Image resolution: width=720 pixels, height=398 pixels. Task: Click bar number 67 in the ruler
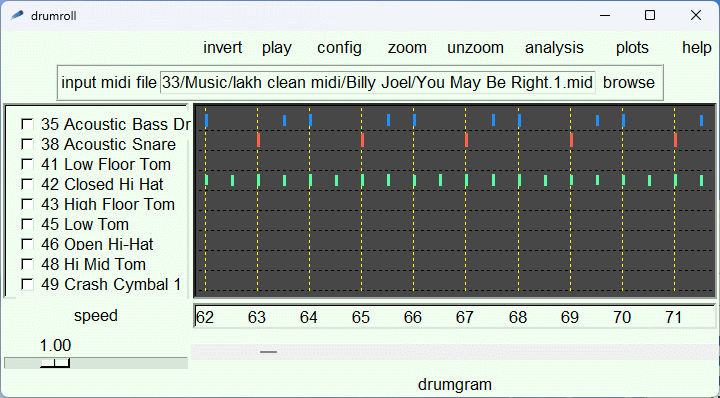click(465, 317)
